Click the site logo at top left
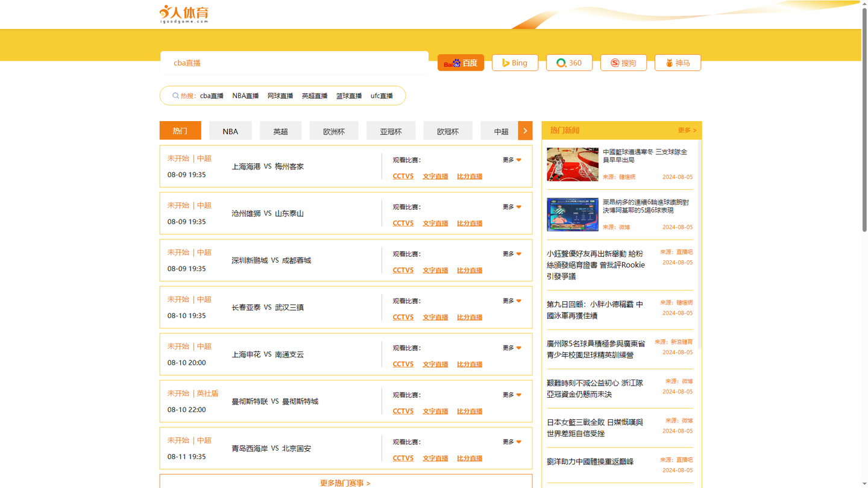This screenshot has height=488, width=868. (x=184, y=14)
